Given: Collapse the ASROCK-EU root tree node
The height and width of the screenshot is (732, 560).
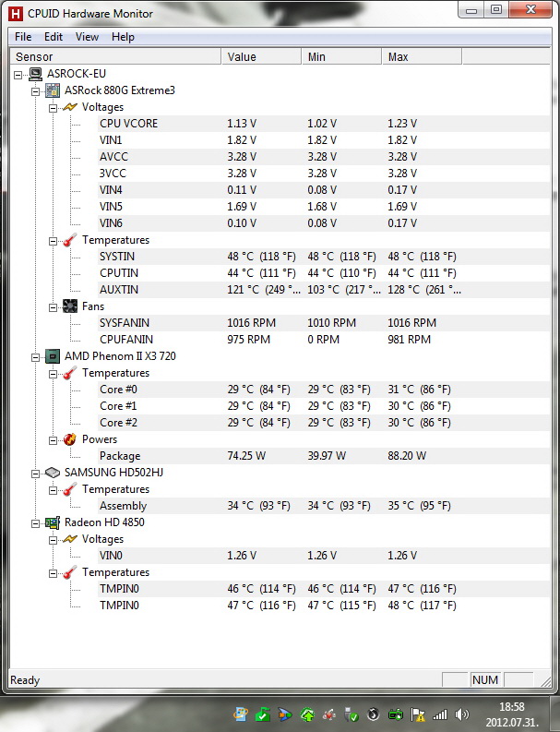Looking at the screenshot, I should point(19,74).
